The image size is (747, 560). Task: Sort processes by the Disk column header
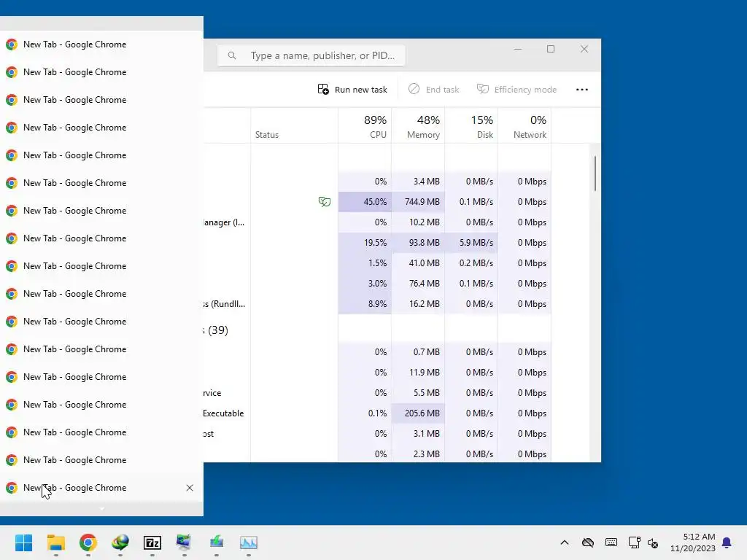click(x=471, y=126)
